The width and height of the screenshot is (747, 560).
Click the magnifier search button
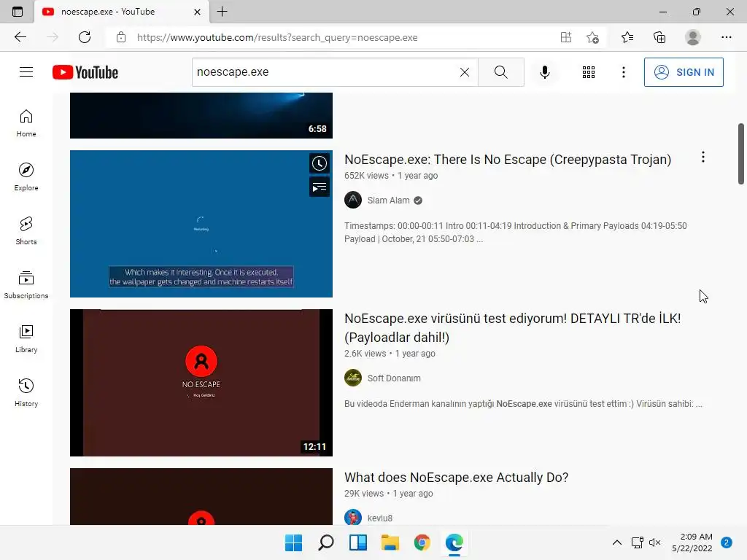point(500,72)
